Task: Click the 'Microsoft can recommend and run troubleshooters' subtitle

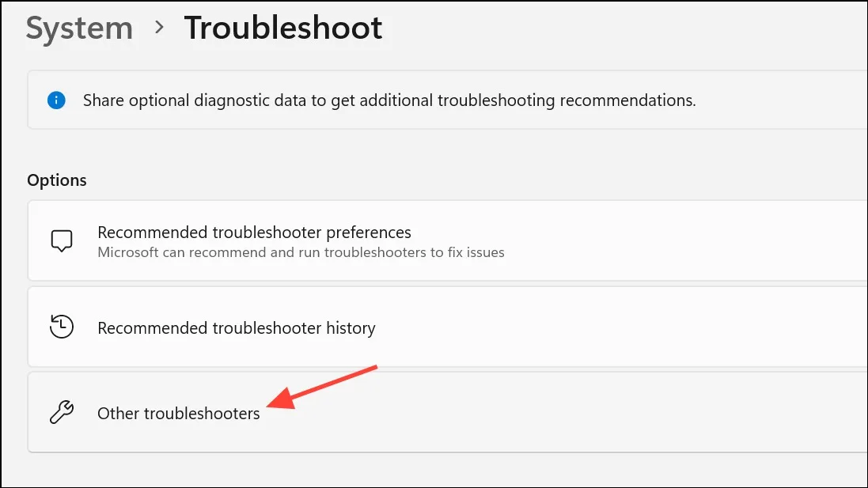Action: (301, 252)
